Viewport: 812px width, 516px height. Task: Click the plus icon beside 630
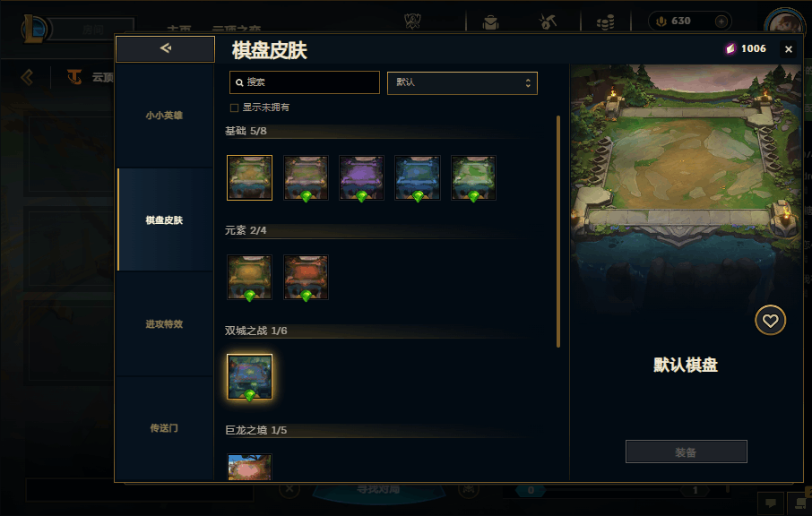pyautogui.click(x=721, y=21)
